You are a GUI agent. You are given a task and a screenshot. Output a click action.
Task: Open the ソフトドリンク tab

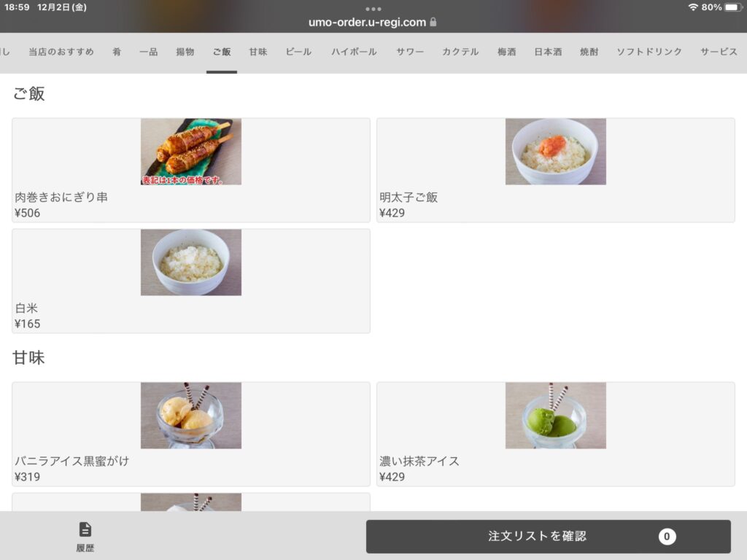[649, 52]
